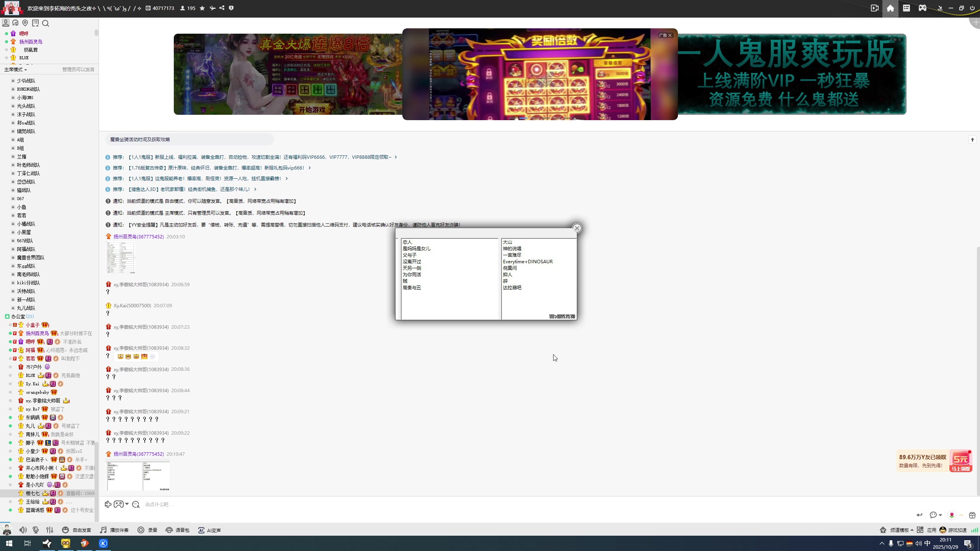Open the audio mixer settings icon
Screen dimensions: 980x551
(50, 530)
